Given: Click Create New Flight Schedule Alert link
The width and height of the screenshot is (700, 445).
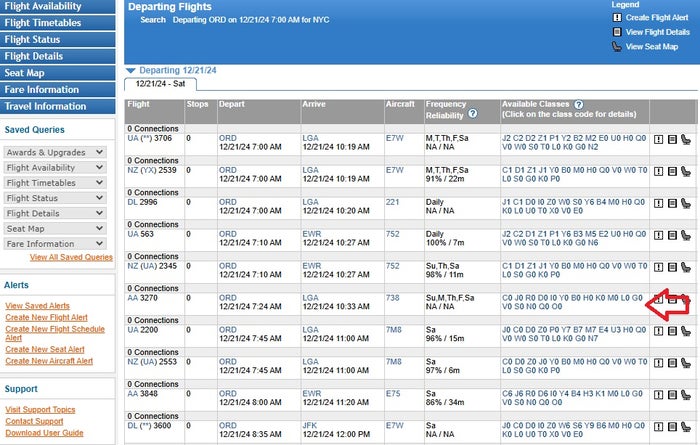Looking at the screenshot, I should (x=55, y=333).
